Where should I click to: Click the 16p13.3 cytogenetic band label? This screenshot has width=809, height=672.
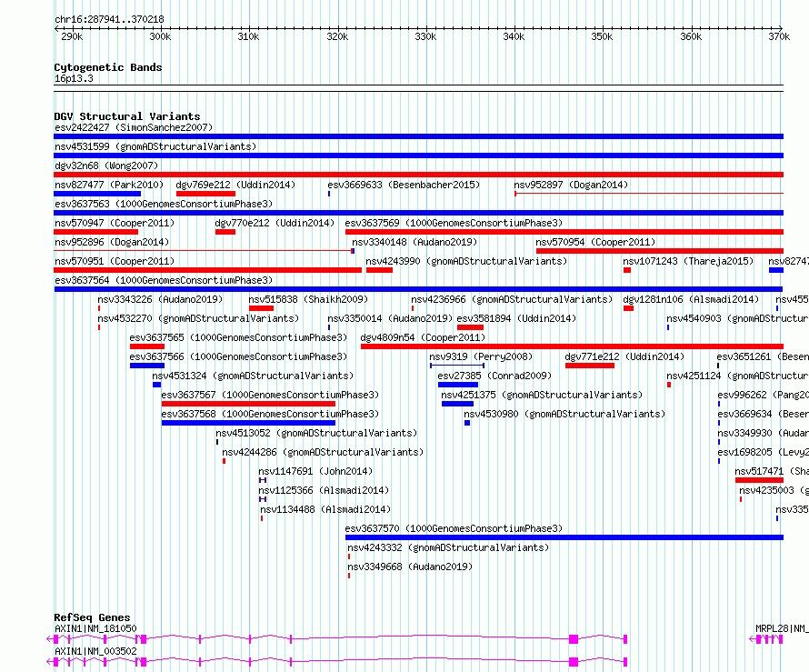pos(74,78)
